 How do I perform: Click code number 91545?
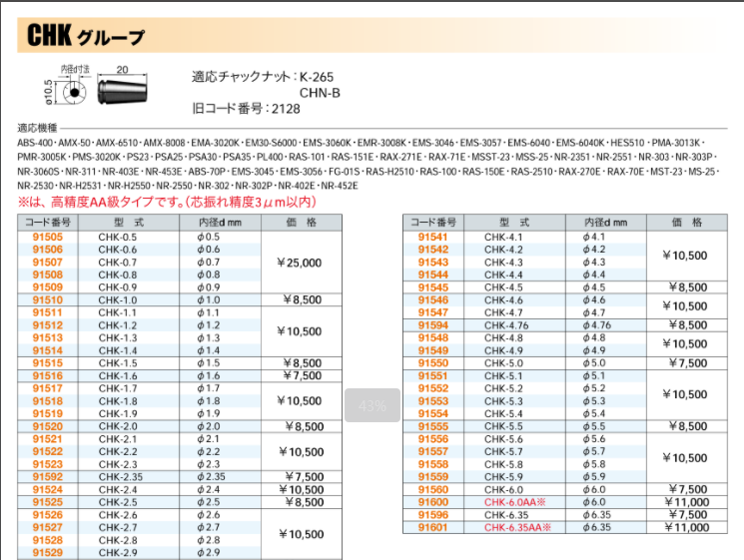[x=432, y=287]
